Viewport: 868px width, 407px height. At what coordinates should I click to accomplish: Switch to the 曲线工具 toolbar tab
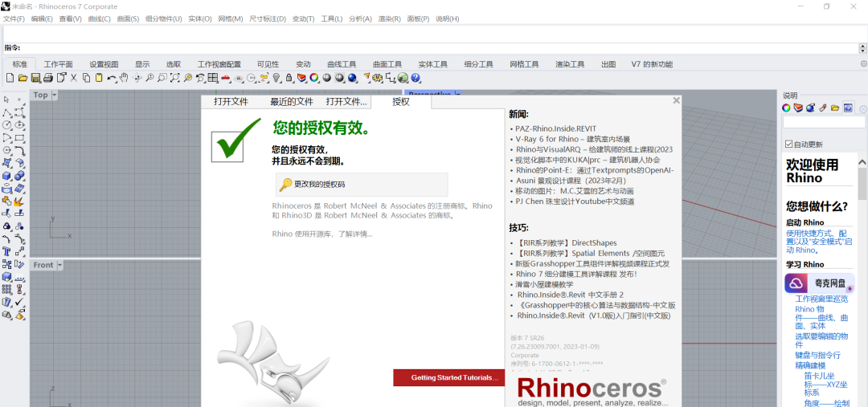(x=342, y=64)
